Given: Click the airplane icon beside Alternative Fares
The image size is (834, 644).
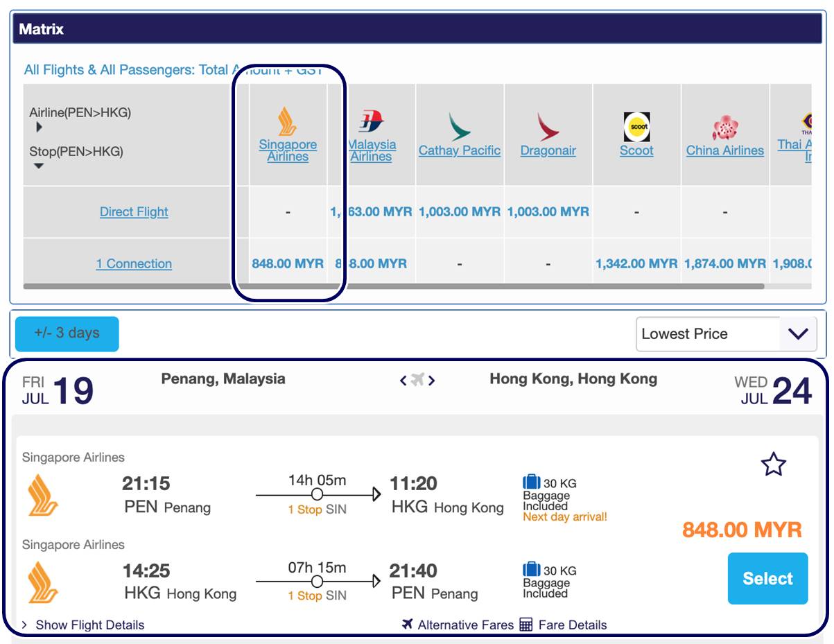Looking at the screenshot, I should click(x=408, y=625).
